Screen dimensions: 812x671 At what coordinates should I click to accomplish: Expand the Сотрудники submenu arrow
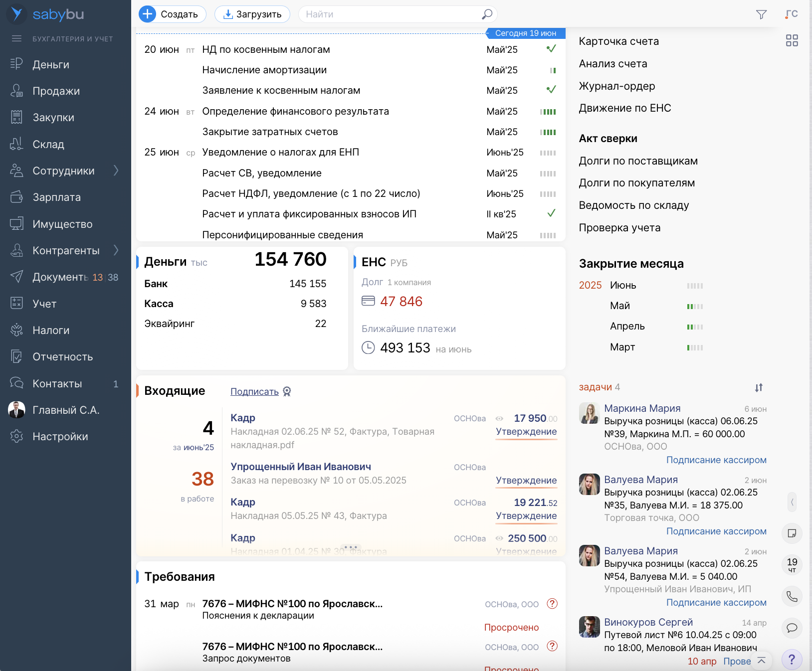[116, 170]
